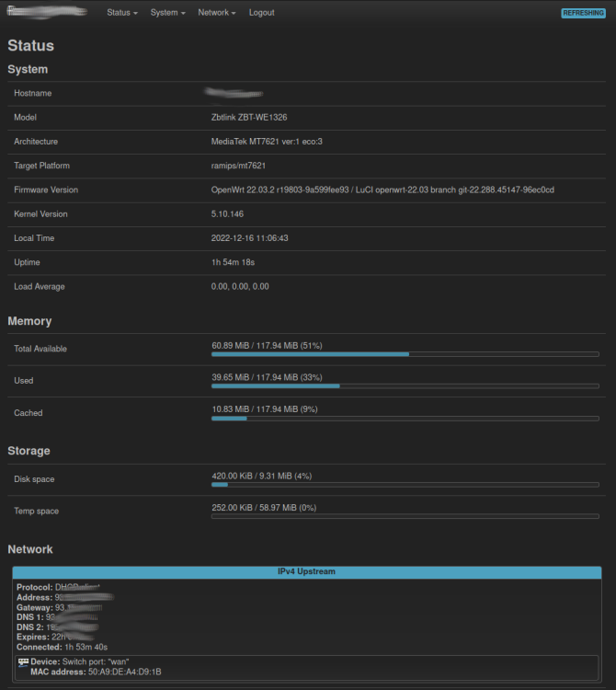The width and height of the screenshot is (616, 690).
Task: Click the Kernel Version value 5.10.146
Action: [x=227, y=213]
